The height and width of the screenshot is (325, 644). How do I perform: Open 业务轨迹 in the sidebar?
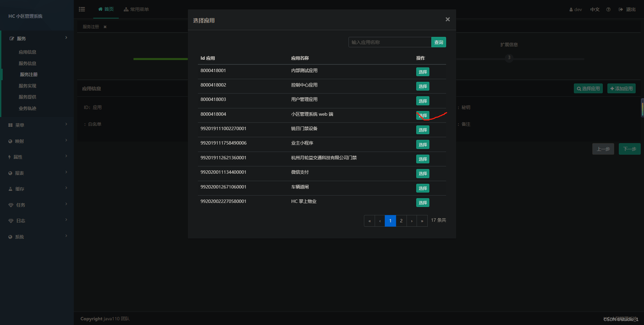[28, 108]
